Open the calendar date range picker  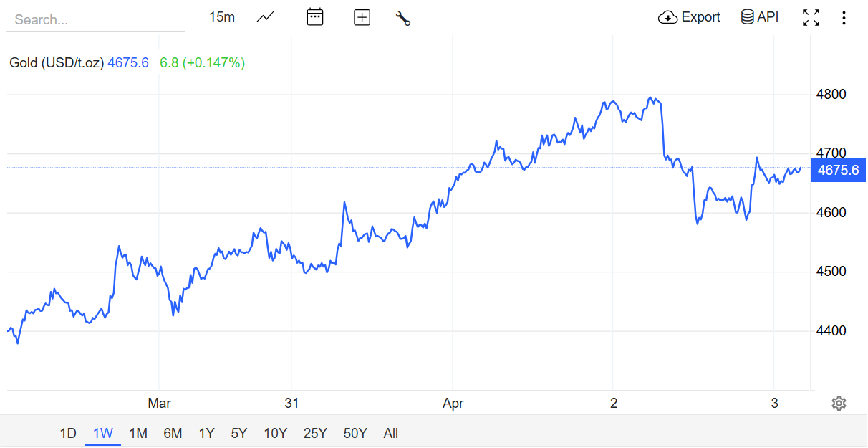(x=315, y=17)
